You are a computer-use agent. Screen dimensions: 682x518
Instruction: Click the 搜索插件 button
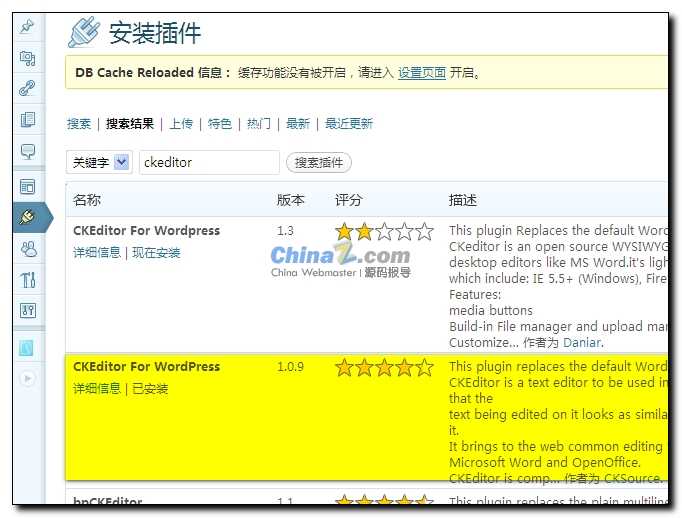click(319, 163)
